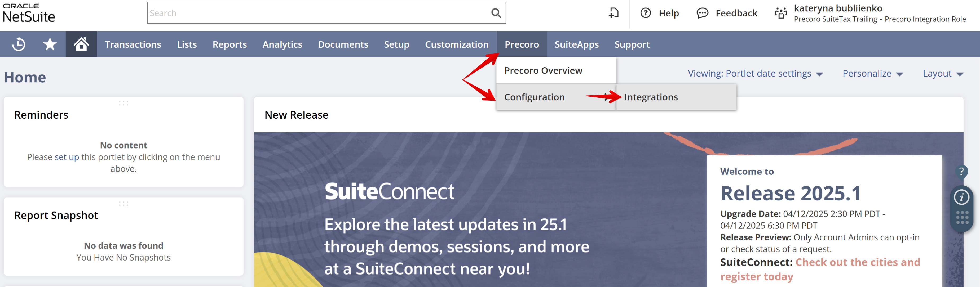
Task: Click the change role user icon
Action: 781,13
